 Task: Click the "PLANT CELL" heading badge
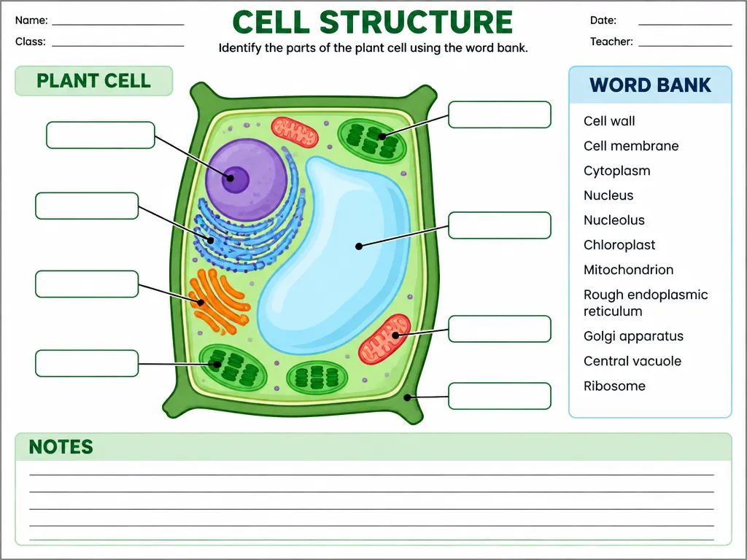[94, 81]
